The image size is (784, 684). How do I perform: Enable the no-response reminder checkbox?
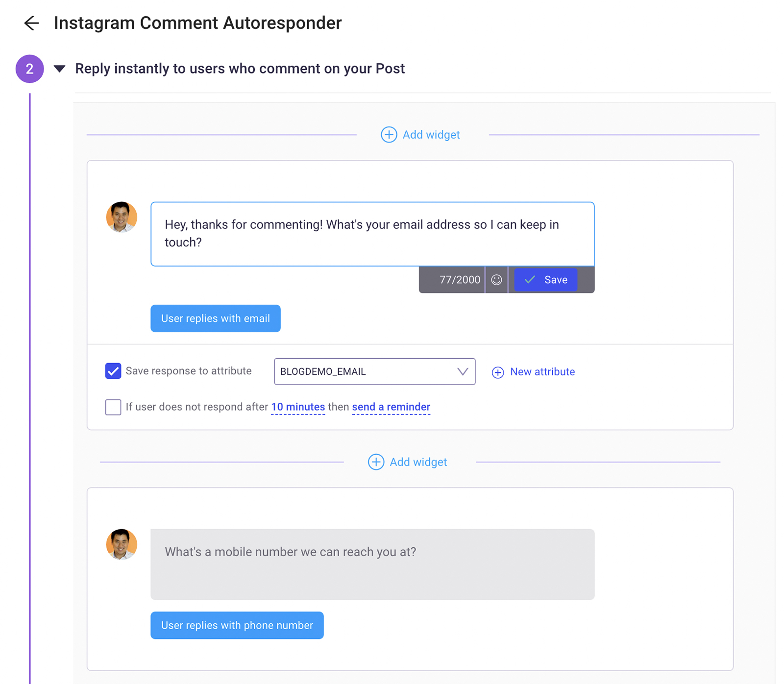(113, 407)
